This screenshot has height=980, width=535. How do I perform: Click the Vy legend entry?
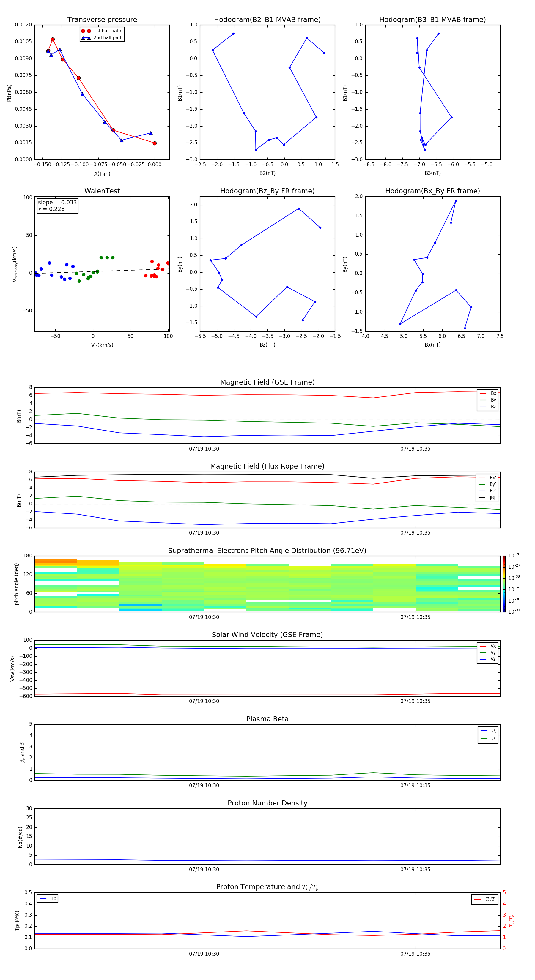click(x=488, y=652)
